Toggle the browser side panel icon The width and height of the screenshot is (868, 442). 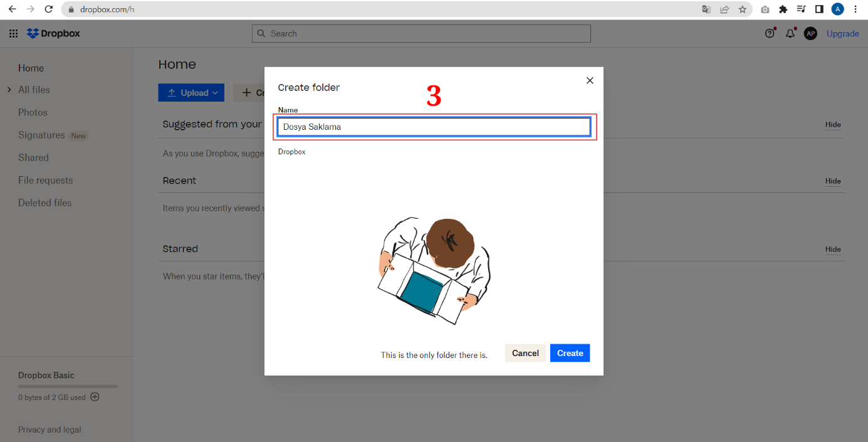tap(819, 9)
